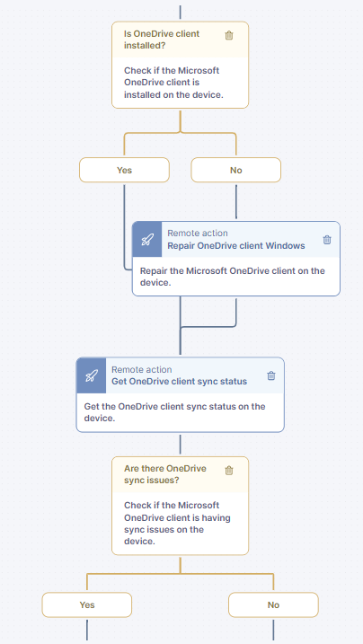Click description 'Get the OneDrive client sync status'
The image size is (363, 644).
pos(175,412)
